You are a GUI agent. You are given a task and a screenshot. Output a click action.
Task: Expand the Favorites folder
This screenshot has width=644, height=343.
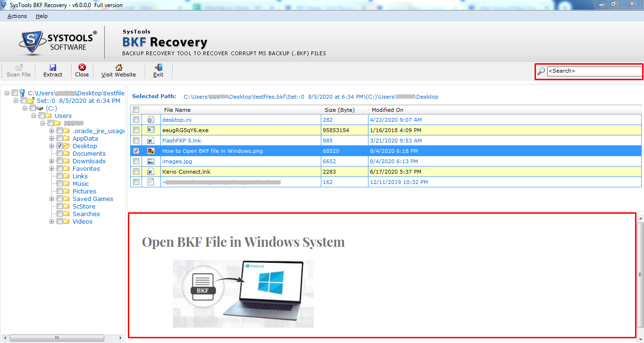(52, 168)
